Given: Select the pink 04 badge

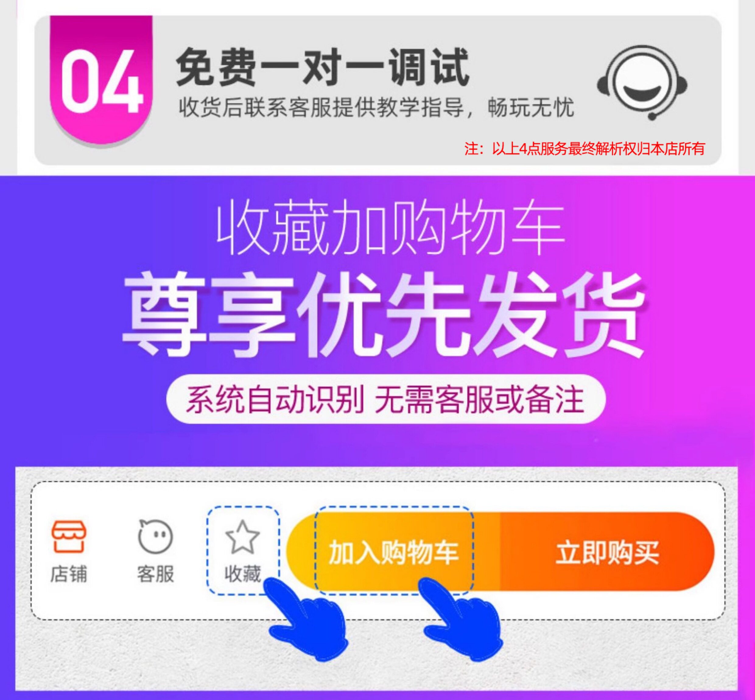Looking at the screenshot, I should 101,79.
